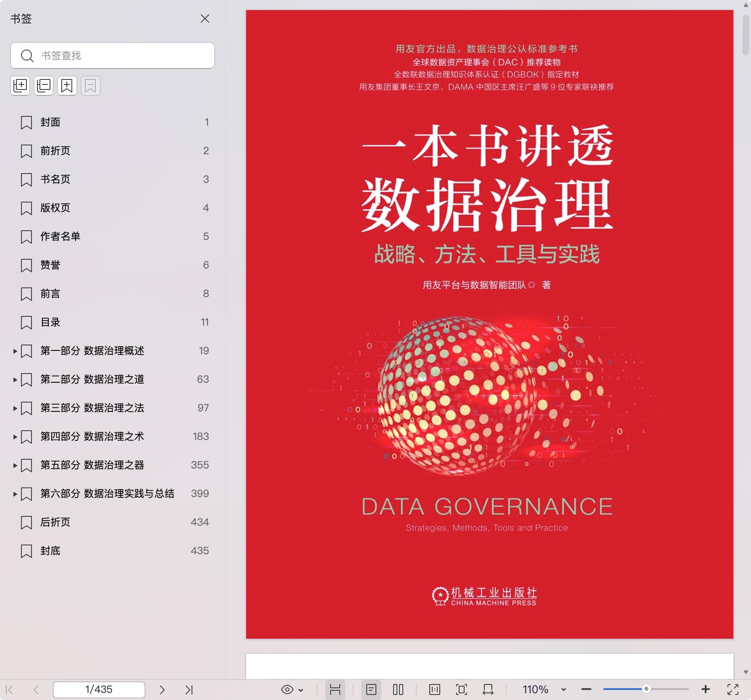Viewport: 751px width, 700px height.
Task: Click the red book cover page
Action: [x=490, y=324]
